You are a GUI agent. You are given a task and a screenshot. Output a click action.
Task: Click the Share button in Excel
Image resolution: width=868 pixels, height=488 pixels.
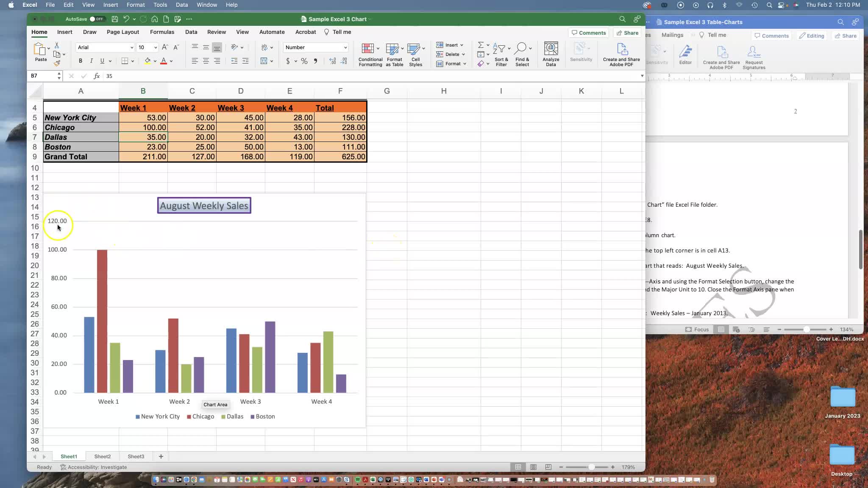click(x=627, y=33)
